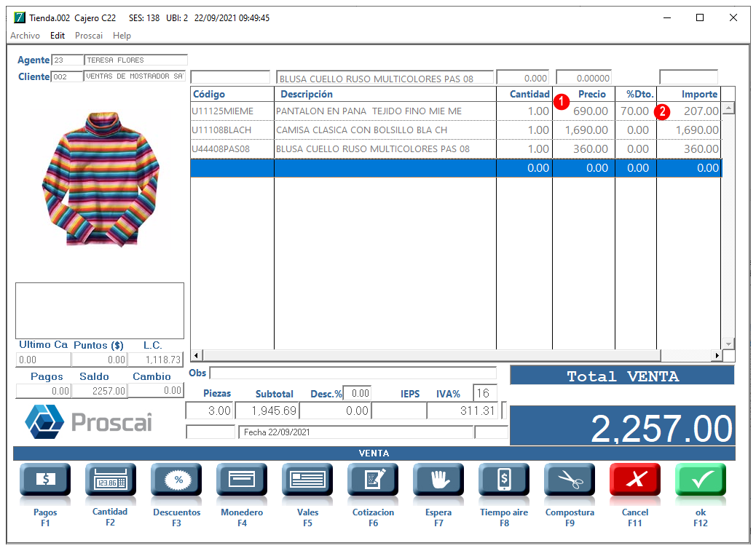Put sale on hold with Espera F7
The height and width of the screenshot is (551, 756).
438,480
